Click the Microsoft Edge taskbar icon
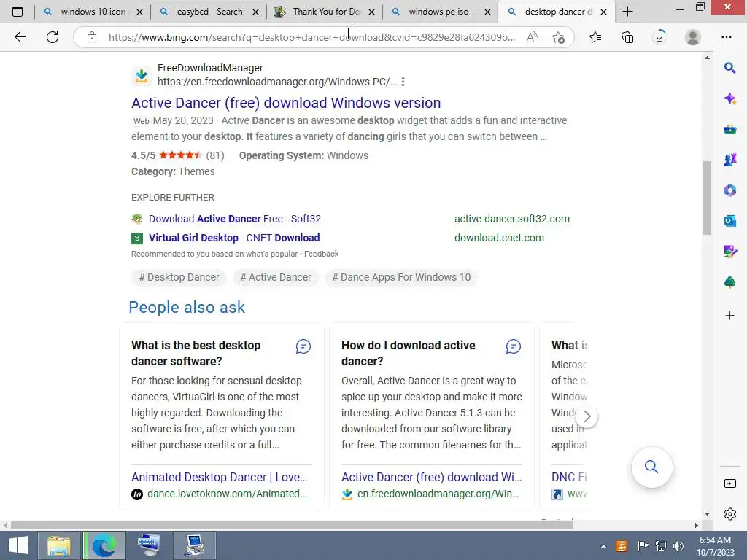Viewport: 747px width, 560px height. coord(104,545)
